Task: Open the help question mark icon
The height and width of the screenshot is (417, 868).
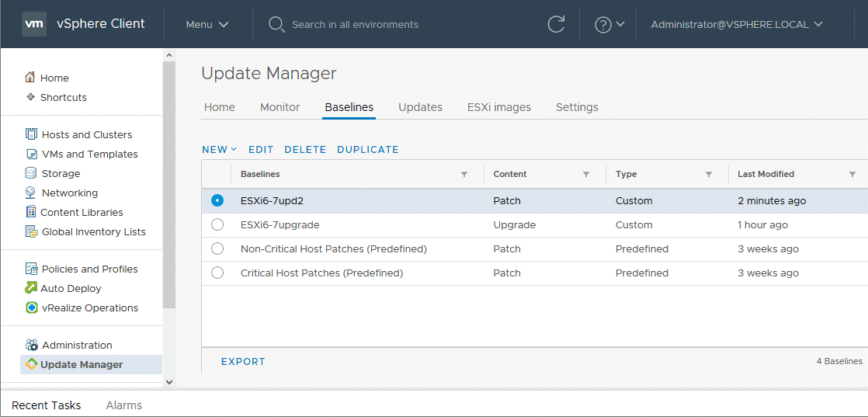Action: [603, 24]
